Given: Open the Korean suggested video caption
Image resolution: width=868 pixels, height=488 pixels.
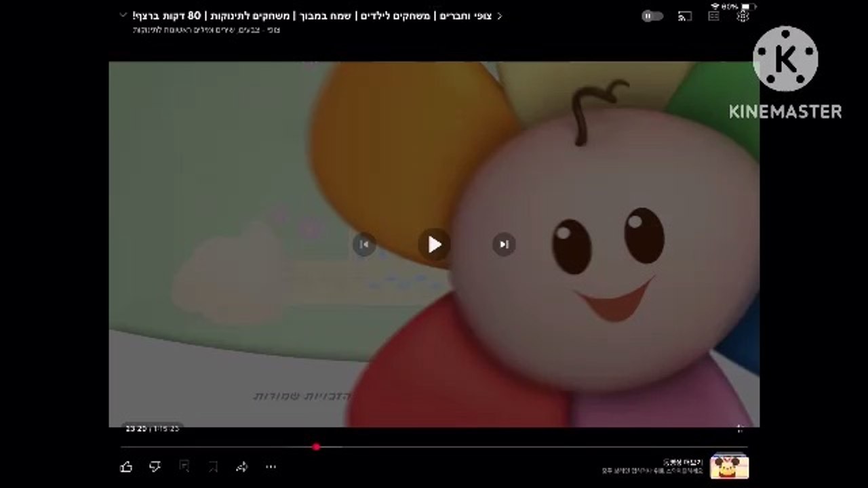Looking at the screenshot, I should click(654, 466).
